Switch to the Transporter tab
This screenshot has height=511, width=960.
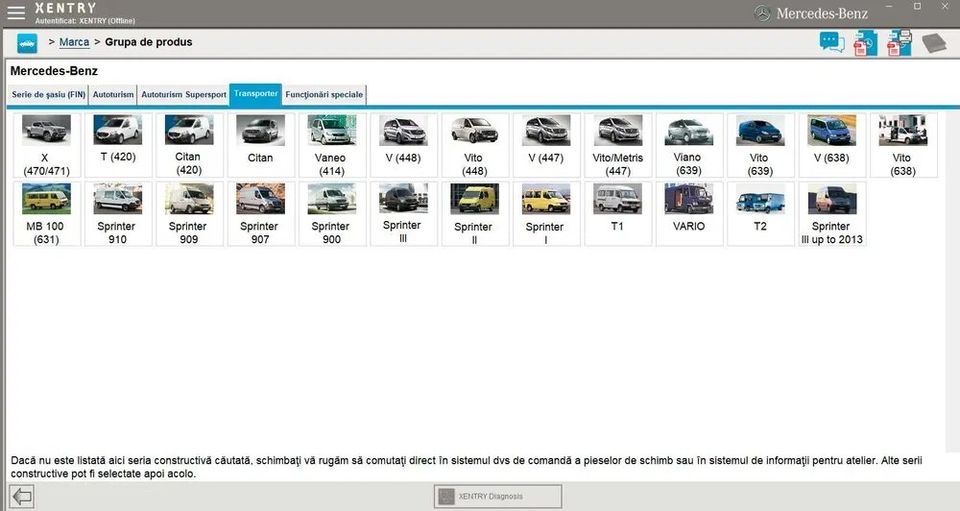coord(256,94)
